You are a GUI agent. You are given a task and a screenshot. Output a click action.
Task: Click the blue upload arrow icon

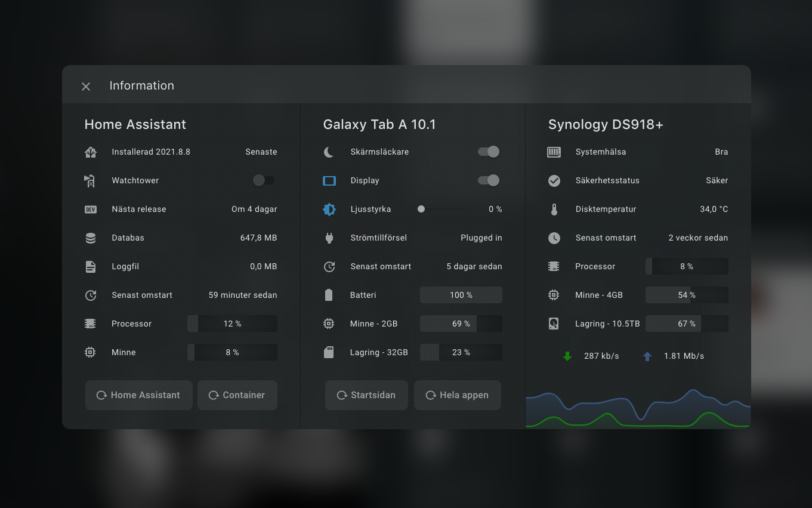tap(647, 356)
